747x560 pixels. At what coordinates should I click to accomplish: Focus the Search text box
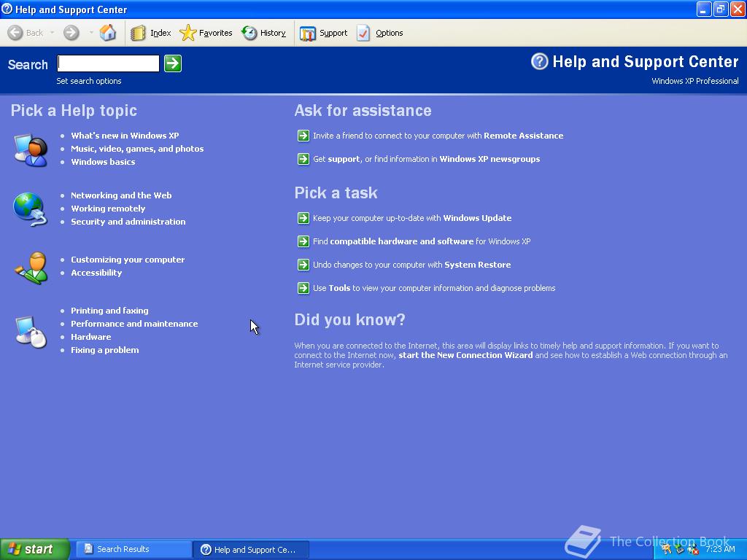pyautogui.click(x=108, y=63)
